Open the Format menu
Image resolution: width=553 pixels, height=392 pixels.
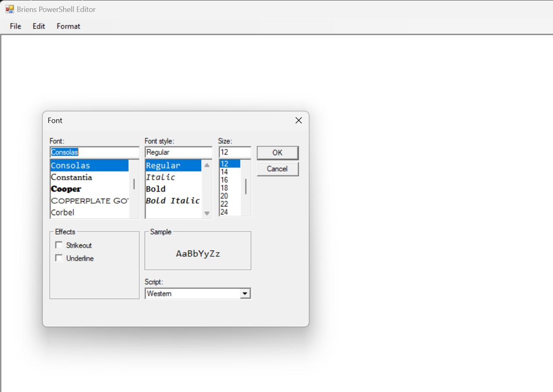pyautogui.click(x=68, y=26)
